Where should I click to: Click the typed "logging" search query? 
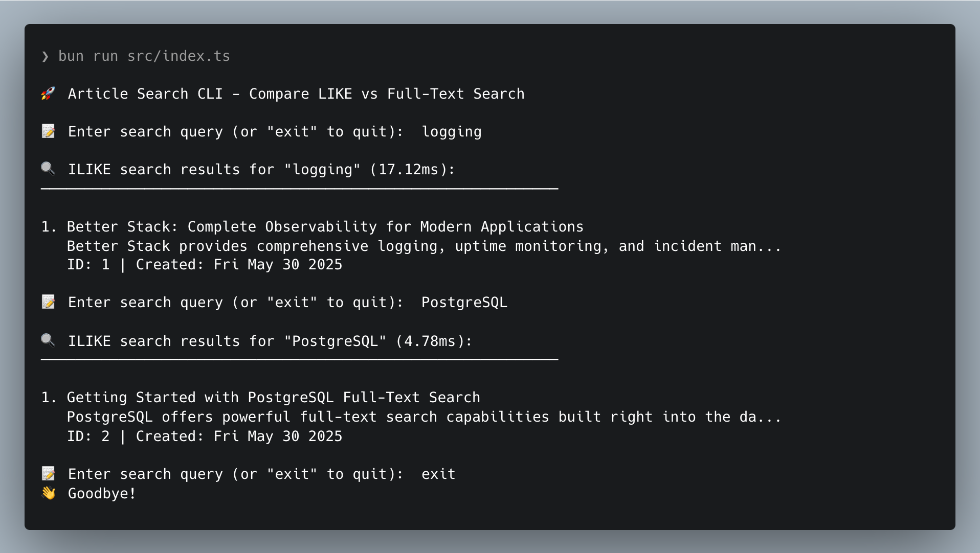(x=451, y=132)
